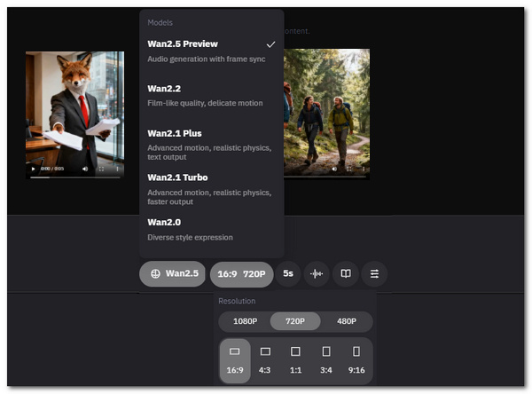Select 480P resolution
The image size is (532, 394).
tap(347, 321)
